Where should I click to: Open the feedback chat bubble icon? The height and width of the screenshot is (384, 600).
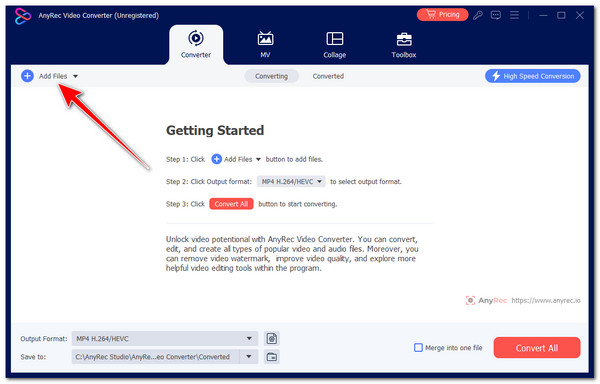[496, 15]
